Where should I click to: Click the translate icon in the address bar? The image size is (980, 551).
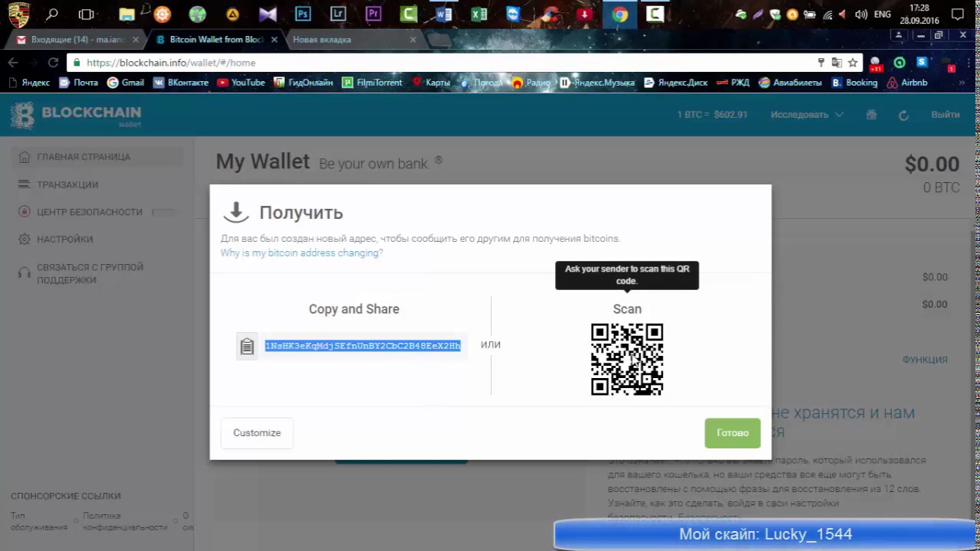pyautogui.click(x=837, y=63)
